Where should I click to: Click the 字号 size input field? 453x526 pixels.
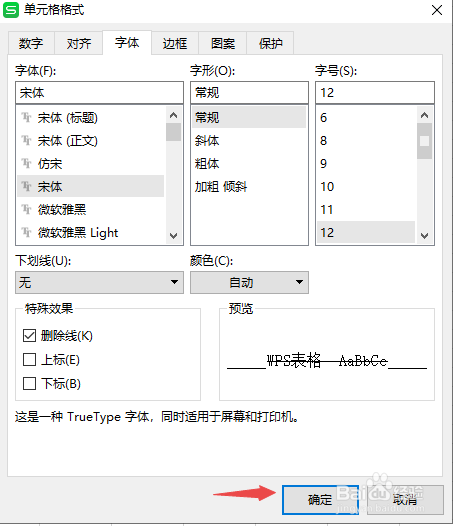click(375, 93)
